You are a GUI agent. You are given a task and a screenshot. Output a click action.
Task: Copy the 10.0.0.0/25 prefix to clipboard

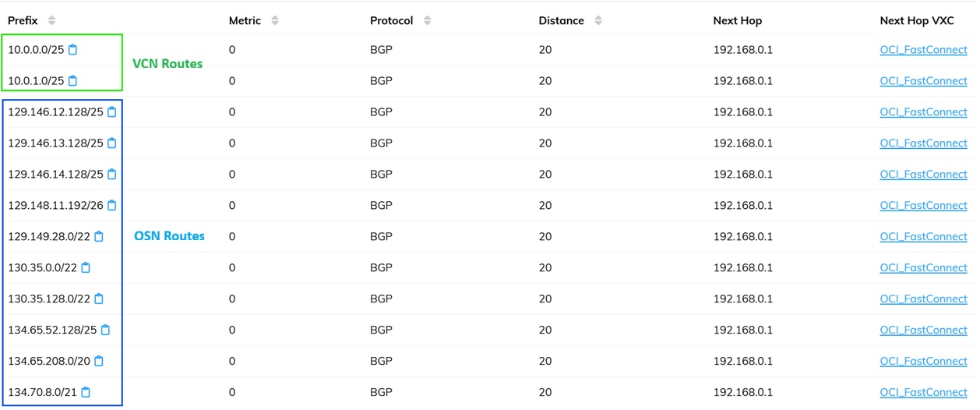73,50
